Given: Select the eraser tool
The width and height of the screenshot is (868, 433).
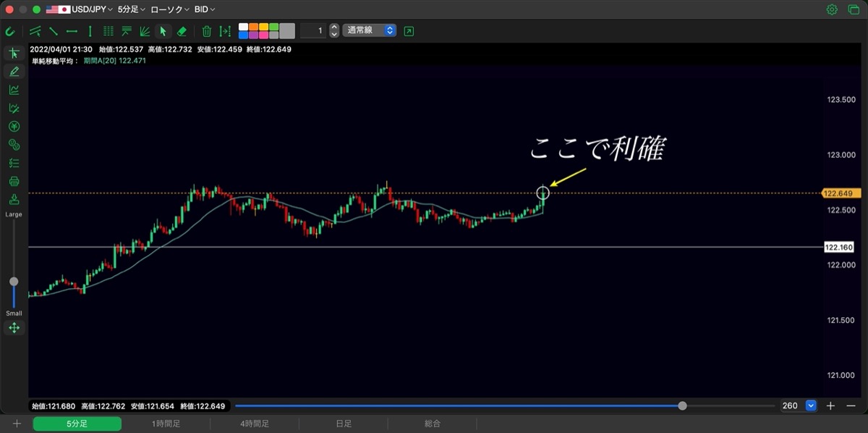Looking at the screenshot, I should coord(182,31).
